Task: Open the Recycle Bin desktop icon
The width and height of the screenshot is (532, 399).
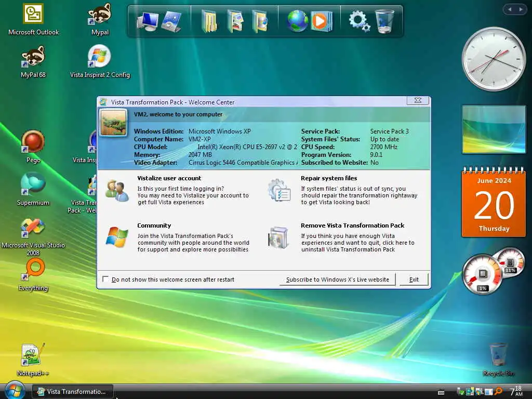Action: coord(498,360)
